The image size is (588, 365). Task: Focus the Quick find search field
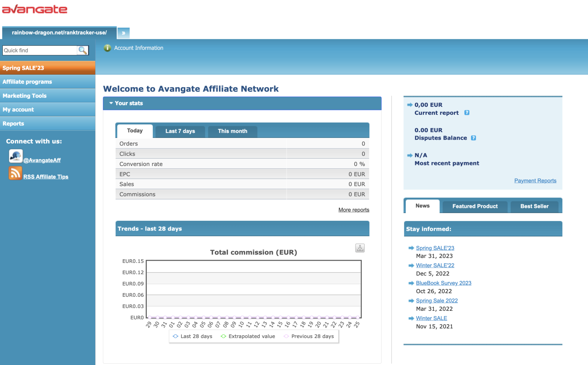click(x=40, y=50)
